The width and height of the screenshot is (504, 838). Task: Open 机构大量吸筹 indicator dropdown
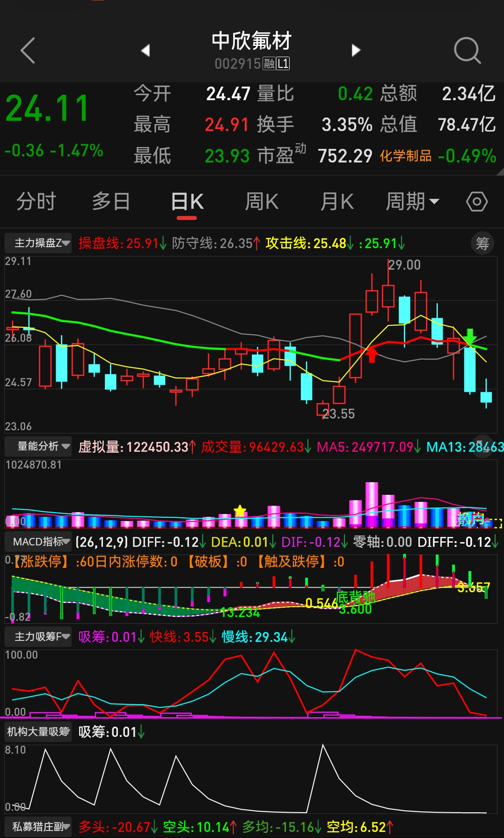(38, 732)
